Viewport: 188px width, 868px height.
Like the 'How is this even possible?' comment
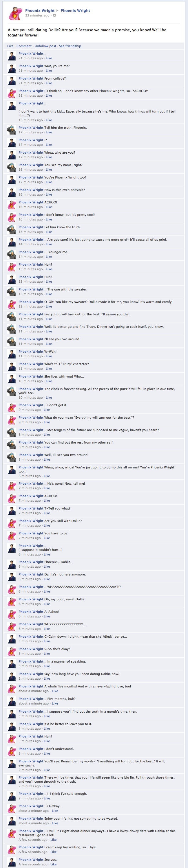[x=49, y=195]
